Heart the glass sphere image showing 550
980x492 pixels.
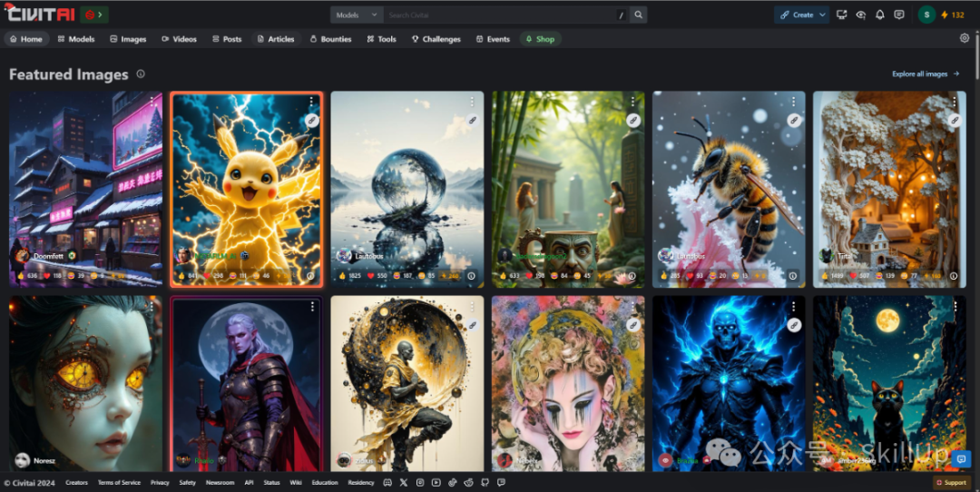[x=377, y=276]
